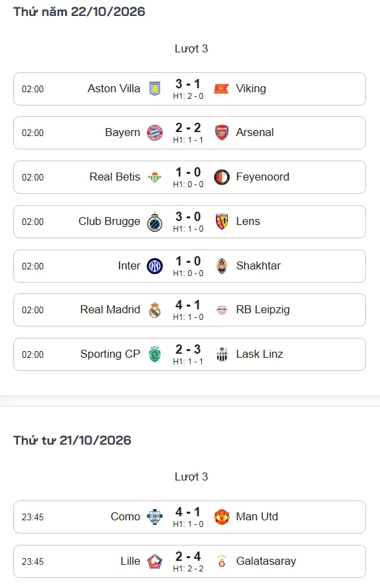Select the Arsenal club badge

pos(222,133)
